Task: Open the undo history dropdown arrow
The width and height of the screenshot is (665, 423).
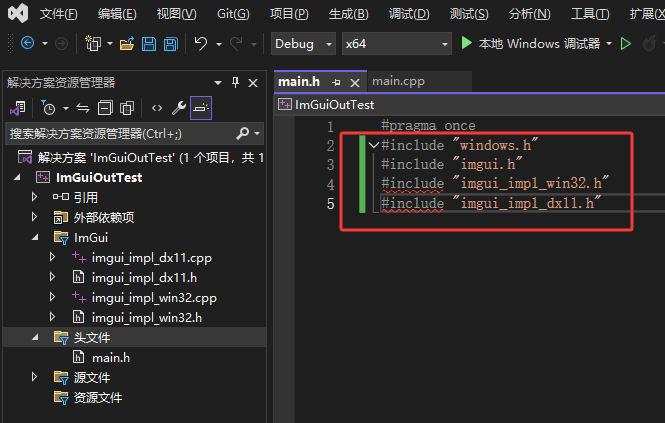Action: pos(219,44)
